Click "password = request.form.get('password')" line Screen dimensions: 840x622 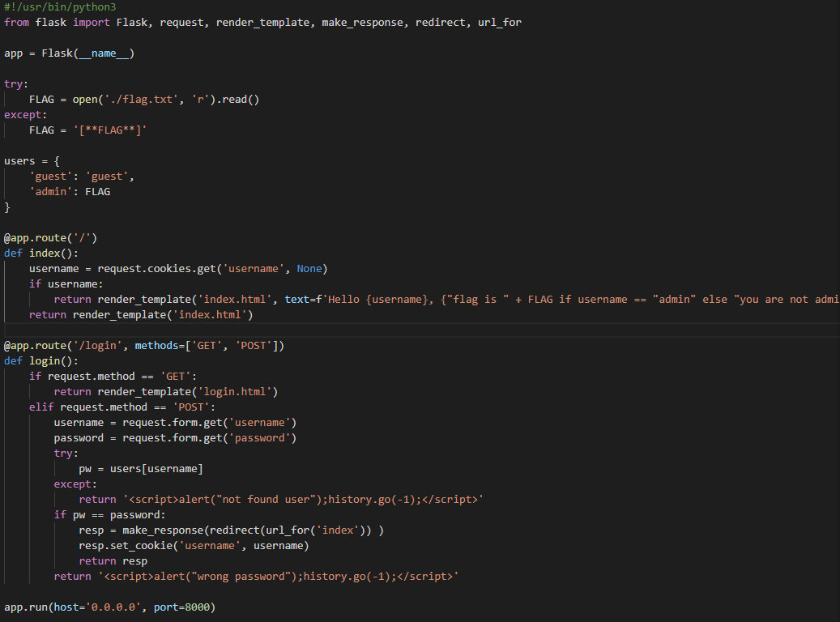175,438
